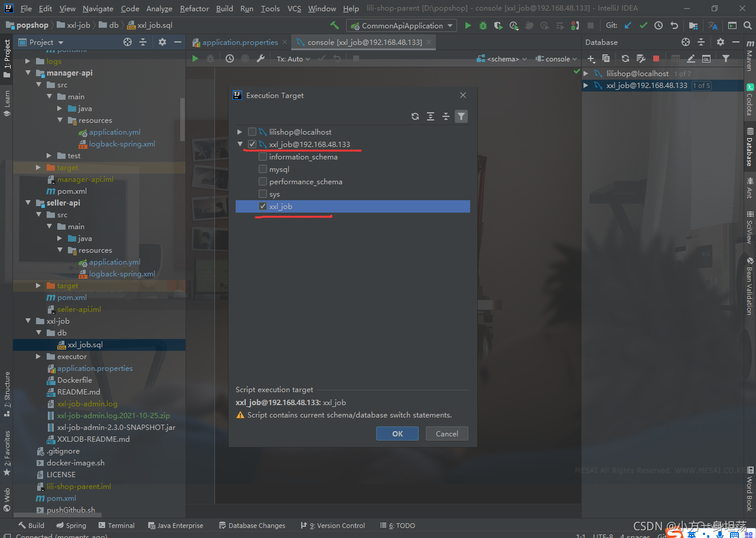756x538 pixels.
Task: Open the Refactor menu
Action: point(194,8)
